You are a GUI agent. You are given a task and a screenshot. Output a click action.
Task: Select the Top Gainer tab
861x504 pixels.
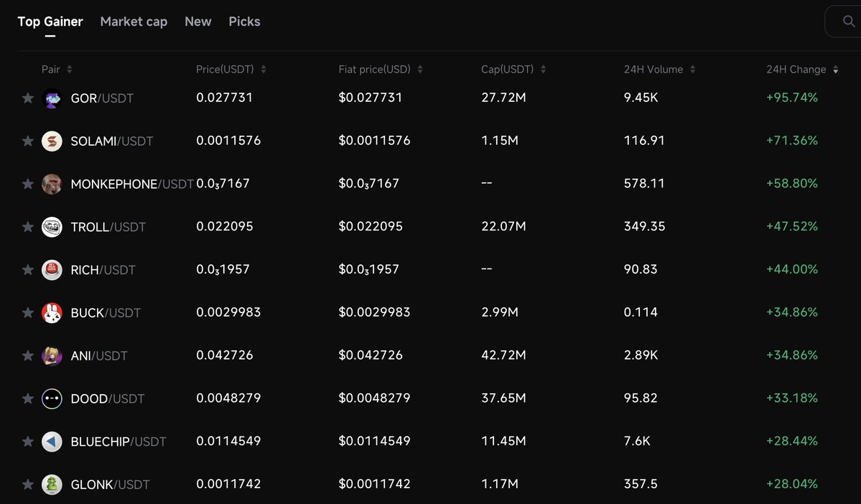(50, 22)
